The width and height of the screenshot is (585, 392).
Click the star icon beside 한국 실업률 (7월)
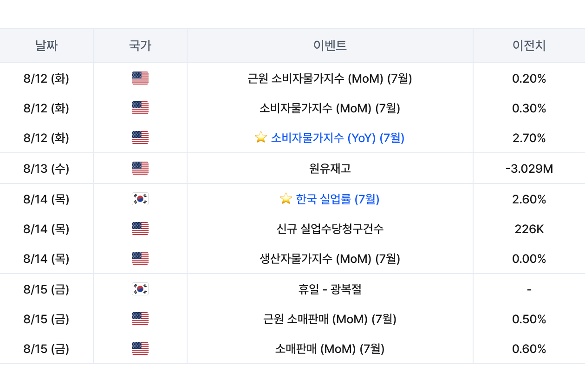(x=286, y=199)
